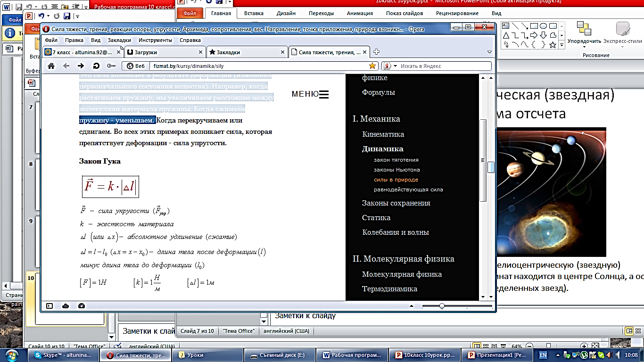644x362 pixels.
Task: Open Windows Start button
Action: click(11, 355)
